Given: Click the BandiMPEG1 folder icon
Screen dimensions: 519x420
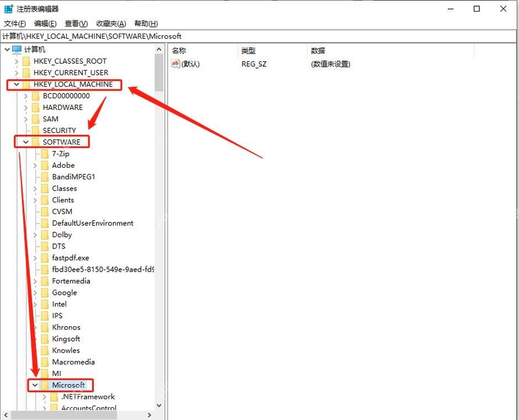Looking at the screenshot, I should tap(45, 177).
